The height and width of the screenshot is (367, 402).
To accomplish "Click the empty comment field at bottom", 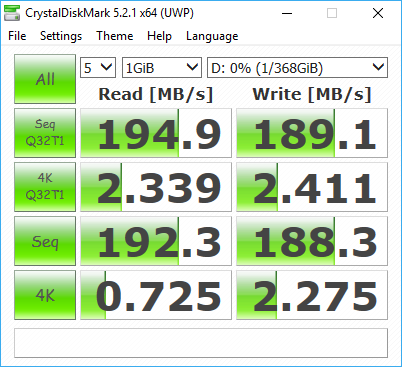I will (201, 343).
